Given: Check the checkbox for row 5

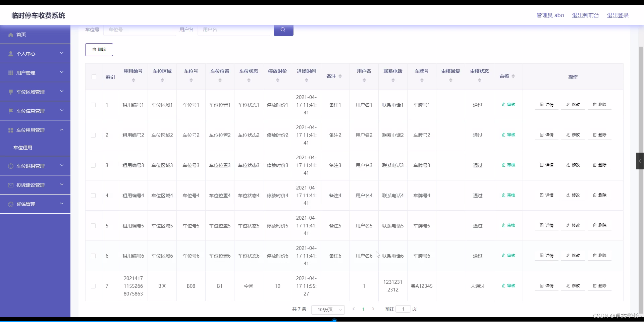Looking at the screenshot, I should 93,226.
